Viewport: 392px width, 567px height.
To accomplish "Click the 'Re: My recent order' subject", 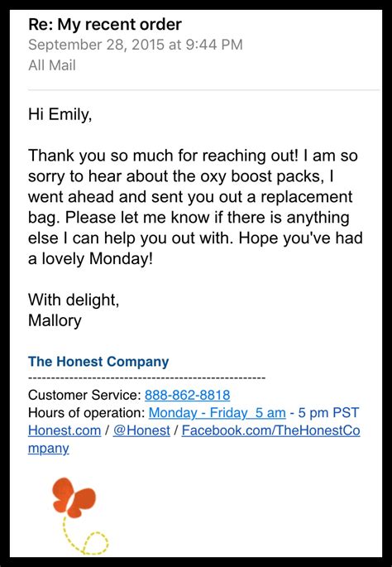I will pyautogui.click(x=105, y=25).
